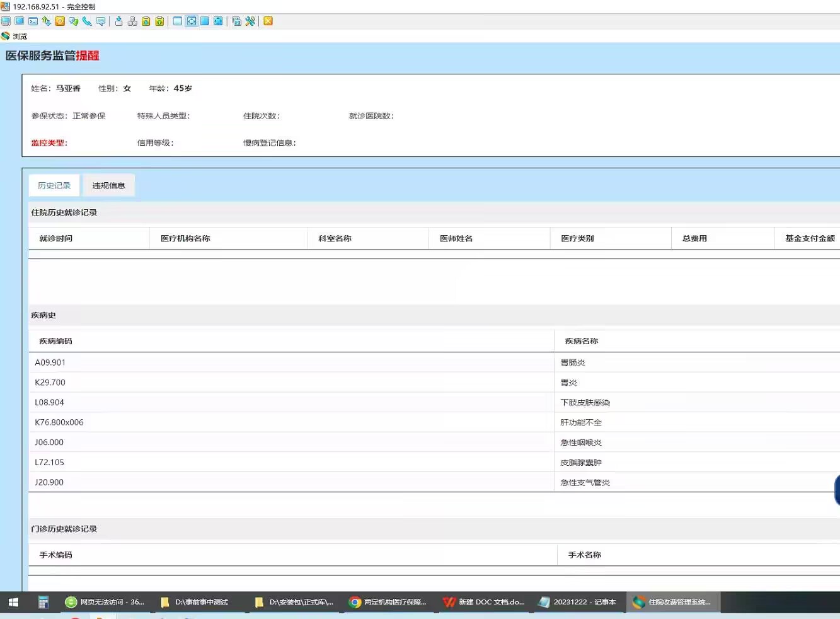Open the Chrome window in the taskbar
The height and width of the screenshot is (619, 840).
388,602
